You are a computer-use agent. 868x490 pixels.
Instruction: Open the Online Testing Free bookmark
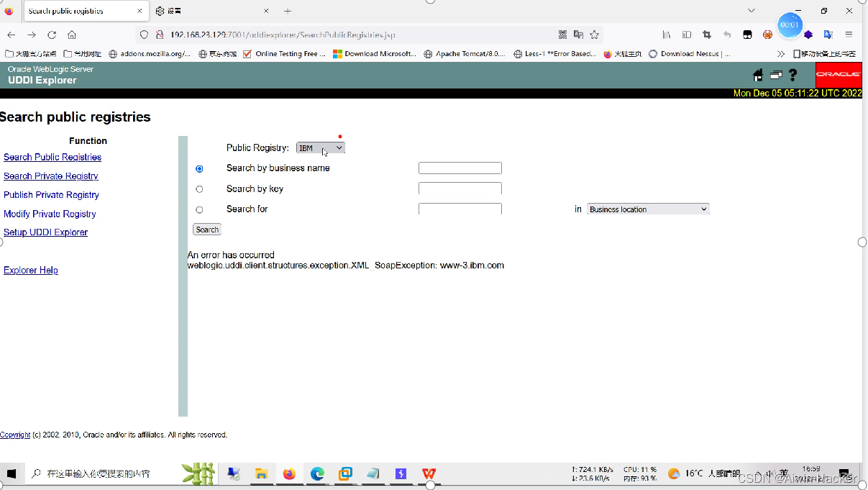click(284, 53)
